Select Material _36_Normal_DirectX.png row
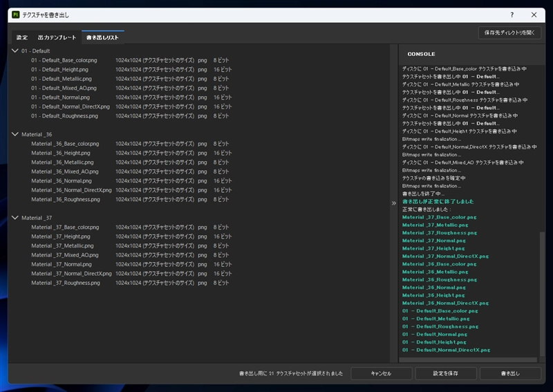 [131, 190]
